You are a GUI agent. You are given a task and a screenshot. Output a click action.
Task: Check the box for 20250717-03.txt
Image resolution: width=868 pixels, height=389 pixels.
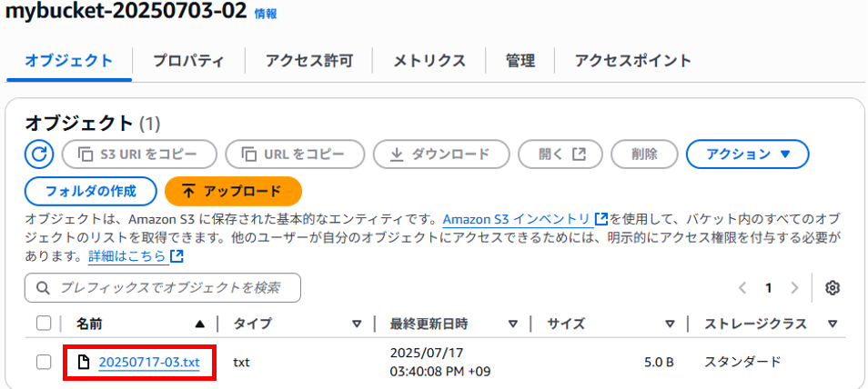[x=44, y=363]
